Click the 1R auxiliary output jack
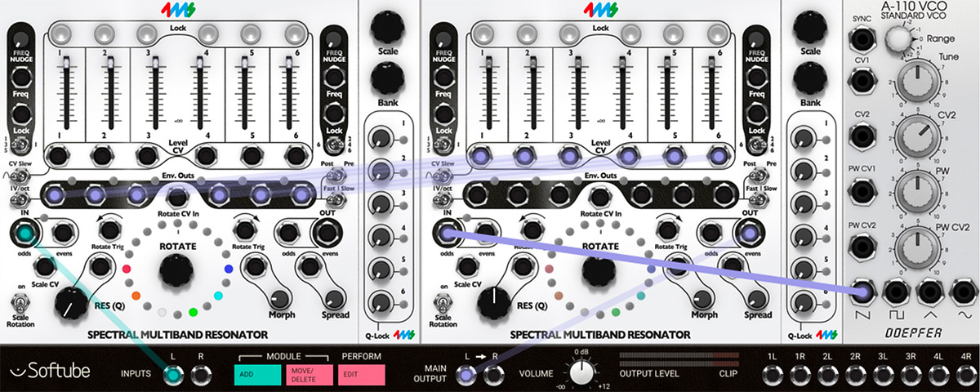Image resolution: width=980 pixels, height=392 pixels. (x=799, y=376)
